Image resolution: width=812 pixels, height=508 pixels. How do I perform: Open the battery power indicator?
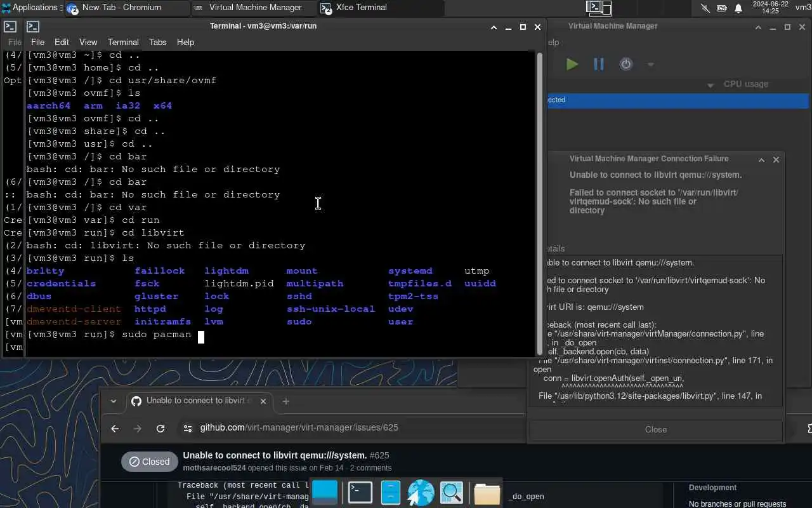(x=722, y=8)
